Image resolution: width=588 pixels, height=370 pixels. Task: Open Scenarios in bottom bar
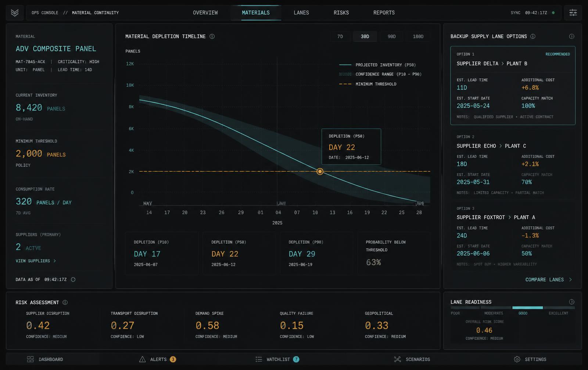[x=412, y=359]
